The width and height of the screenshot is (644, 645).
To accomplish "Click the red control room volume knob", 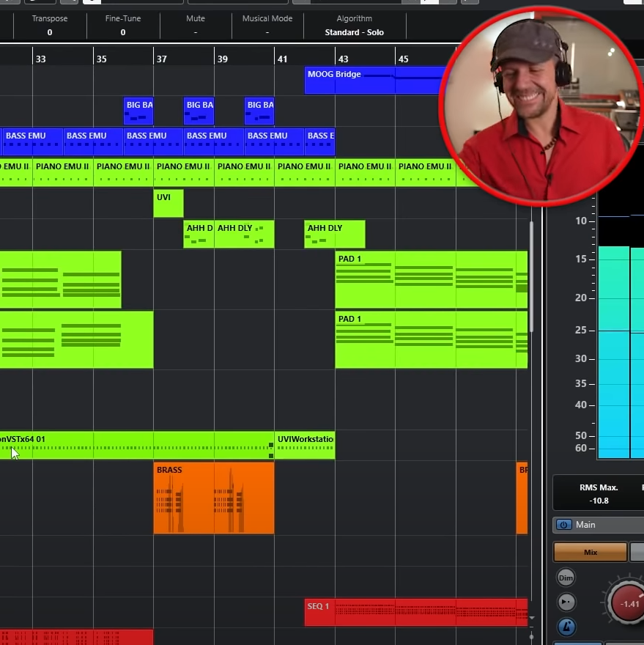I will [x=628, y=603].
